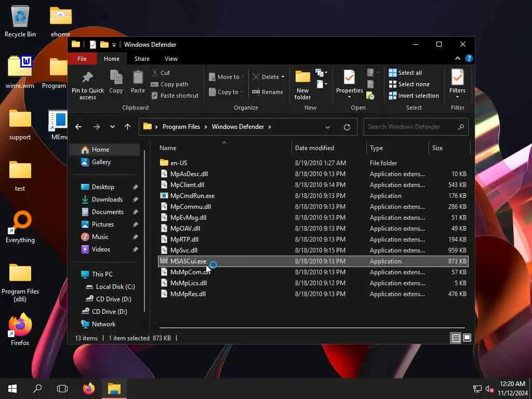Open Gallery in the navigation pane
This screenshot has height=399, width=532.
click(101, 162)
